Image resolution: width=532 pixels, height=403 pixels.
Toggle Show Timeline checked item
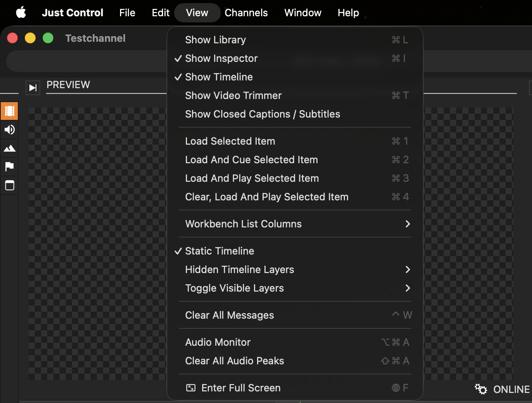[295, 77]
